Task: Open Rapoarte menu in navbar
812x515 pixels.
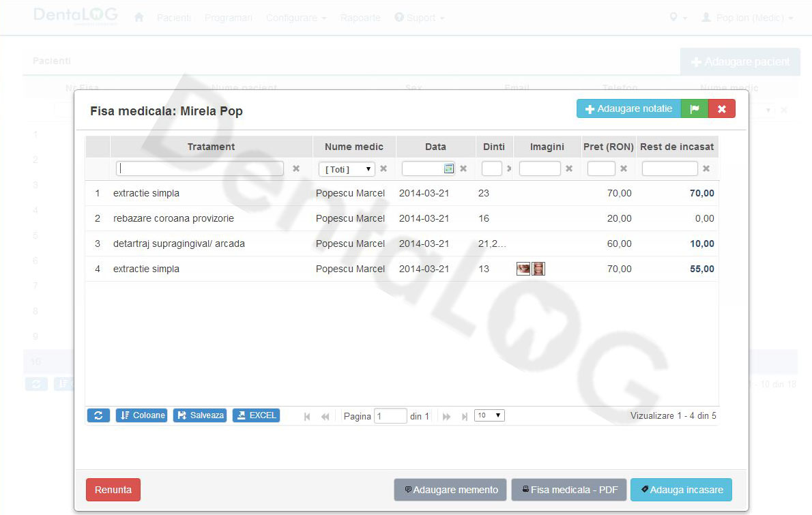Action: (360, 18)
